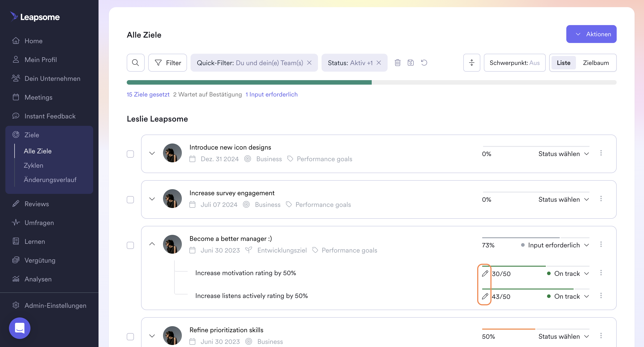Click the 73% progress bar

point(535,238)
